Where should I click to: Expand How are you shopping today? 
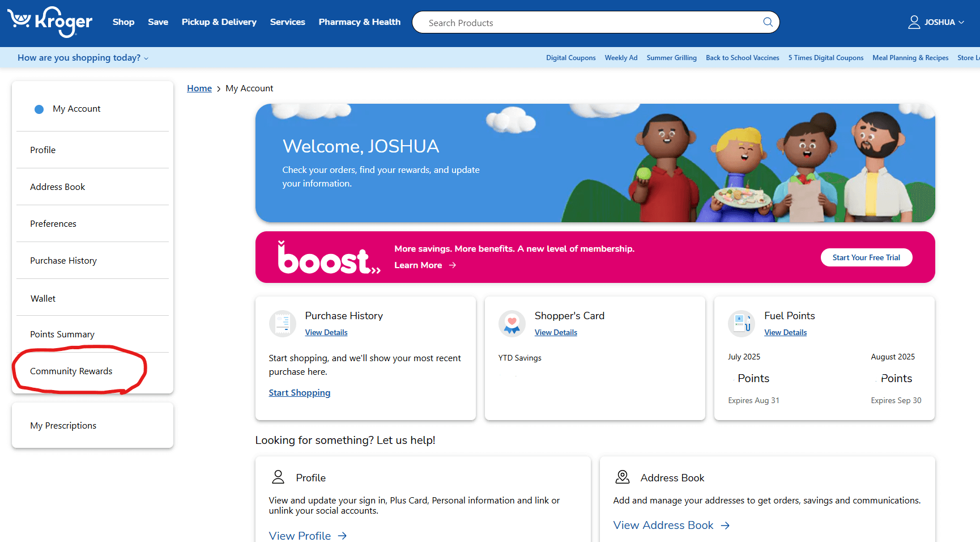(83, 58)
